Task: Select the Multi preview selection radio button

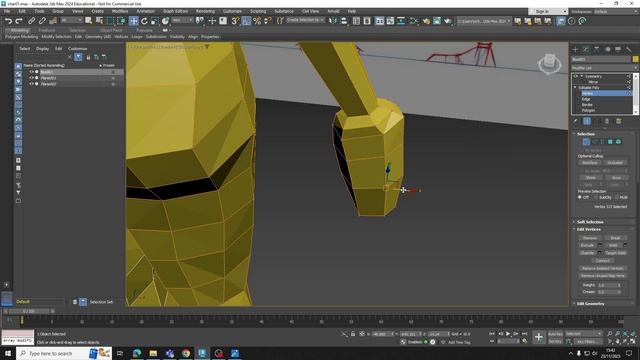Action: [617, 197]
